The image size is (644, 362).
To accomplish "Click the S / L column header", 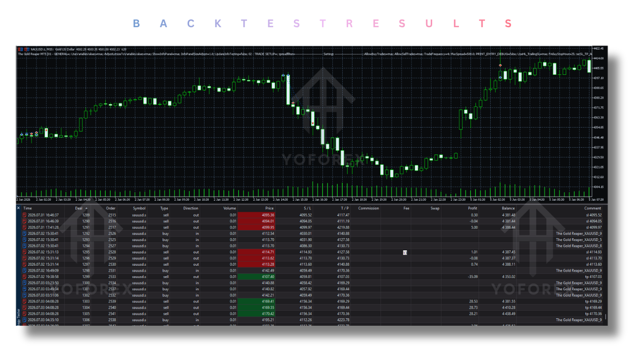I will pos(307,208).
